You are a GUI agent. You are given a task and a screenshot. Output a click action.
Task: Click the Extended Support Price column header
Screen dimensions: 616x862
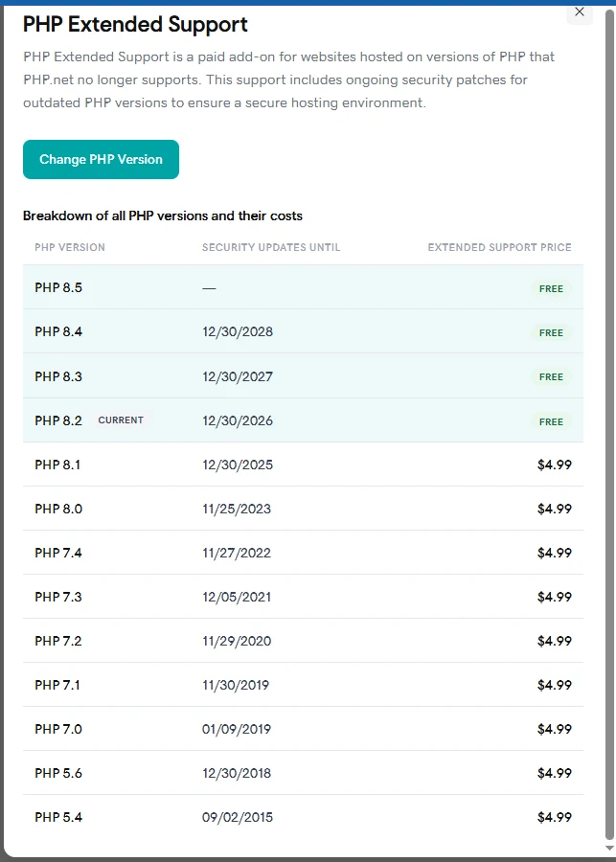pyautogui.click(x=499, y=247)
